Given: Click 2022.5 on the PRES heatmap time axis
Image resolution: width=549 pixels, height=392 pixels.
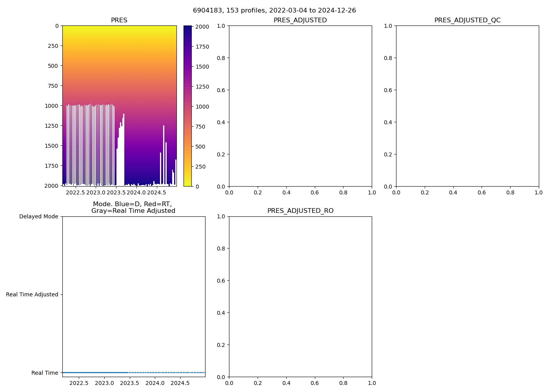Looking at the screenshot, I should click(75, 193).
